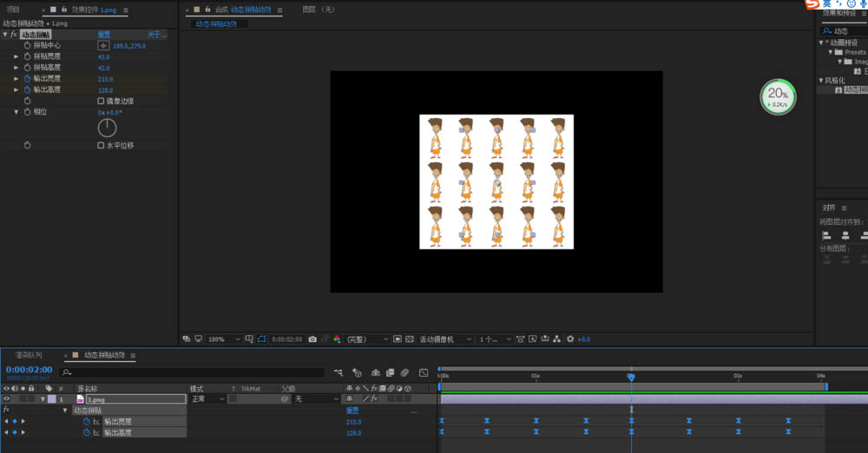Click 重置 in the effect controls panel
The width and height of the screenshot is (868, 453).
pos(103,35)
